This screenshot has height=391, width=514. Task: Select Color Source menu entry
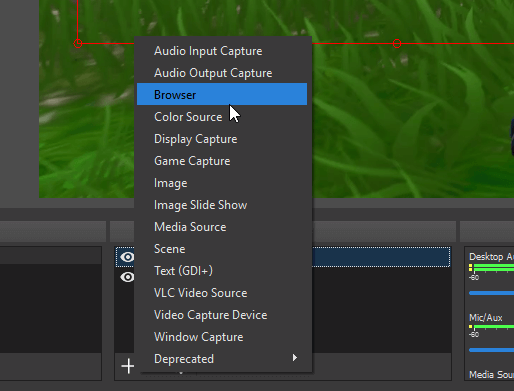[x=222, y=117]
